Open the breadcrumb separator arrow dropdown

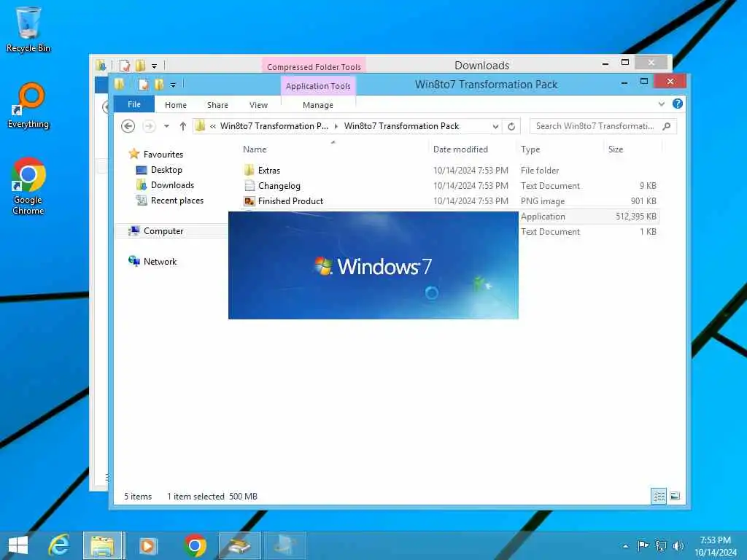tap(336, 126)
